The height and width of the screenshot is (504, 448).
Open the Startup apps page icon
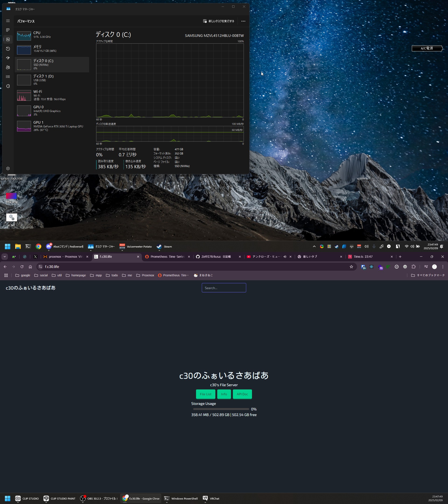pyautogui.click(x=8, y=58)
